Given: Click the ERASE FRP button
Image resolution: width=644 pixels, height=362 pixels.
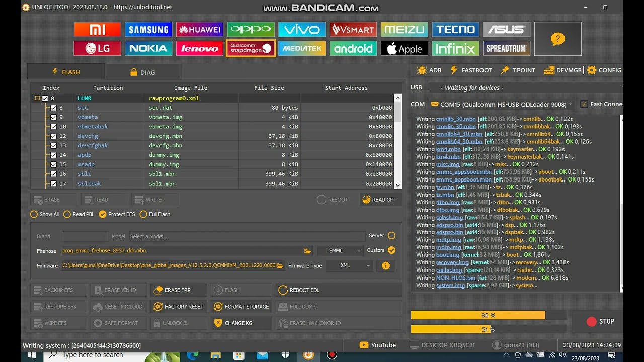Looking at the screenshot, I should [179, 290].
